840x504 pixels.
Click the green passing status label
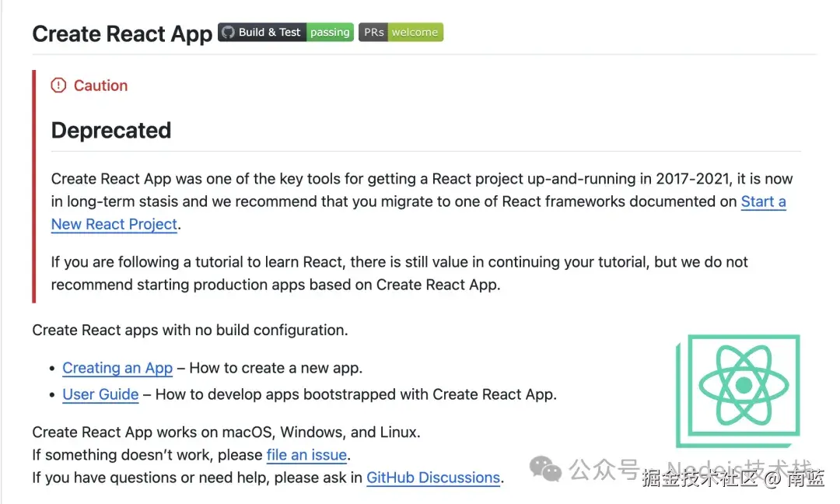pos(330,33)
